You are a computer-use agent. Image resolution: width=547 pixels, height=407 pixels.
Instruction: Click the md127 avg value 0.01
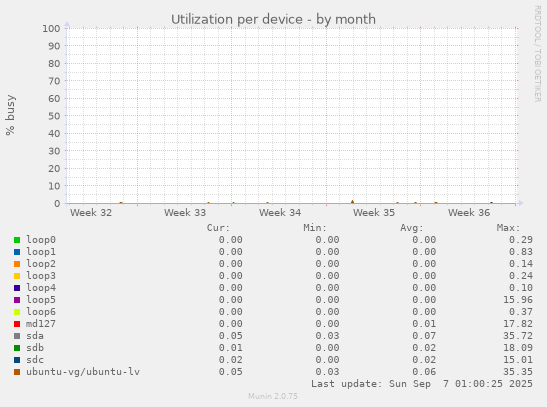(424, 324)
